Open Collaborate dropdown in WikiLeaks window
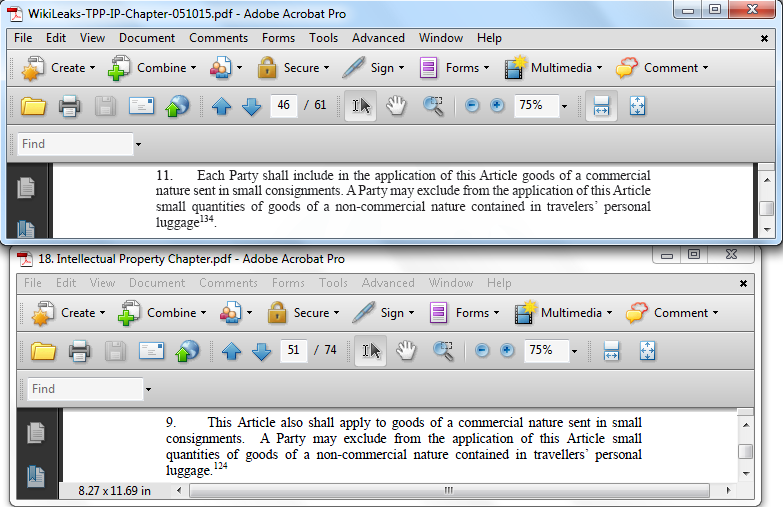 239,68
